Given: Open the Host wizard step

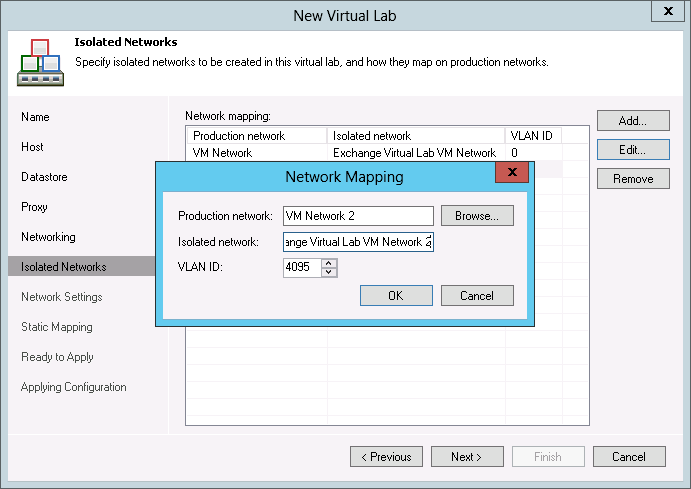Looking at the screenshot, I should click(x=32, y=147).
